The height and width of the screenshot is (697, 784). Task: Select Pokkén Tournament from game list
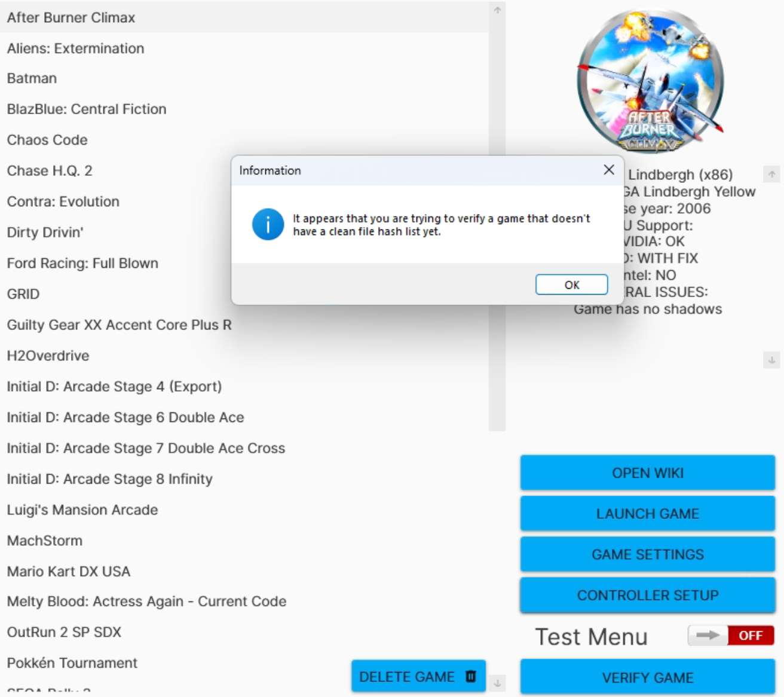(x=72, y=663)
